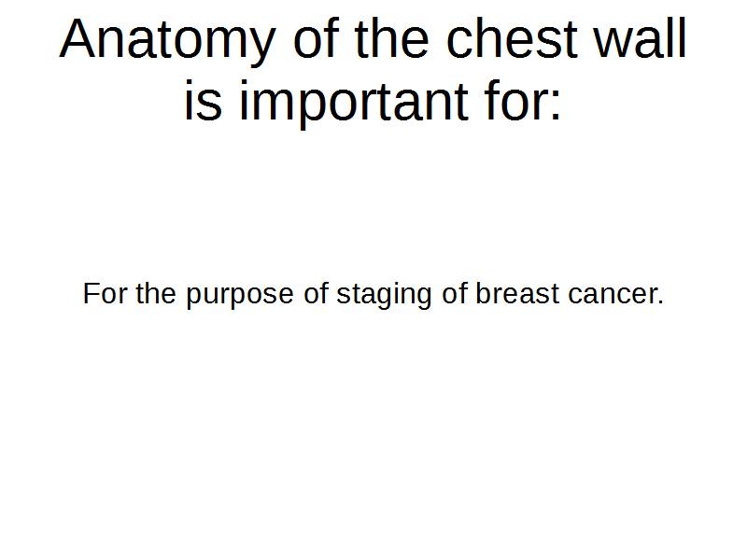Image resolution: width=747 pixels, height=560 pixels.
Task: Select the slide title's first line
Action: pos(373,40)
